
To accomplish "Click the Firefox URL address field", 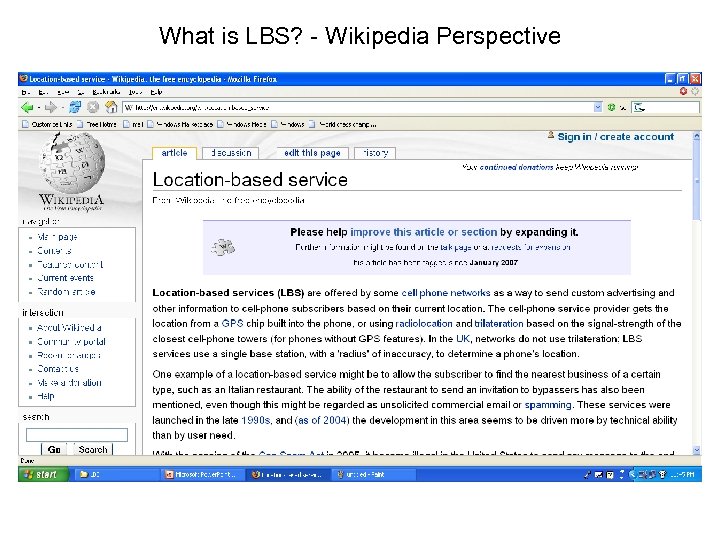I will click(x=358, y=107).
